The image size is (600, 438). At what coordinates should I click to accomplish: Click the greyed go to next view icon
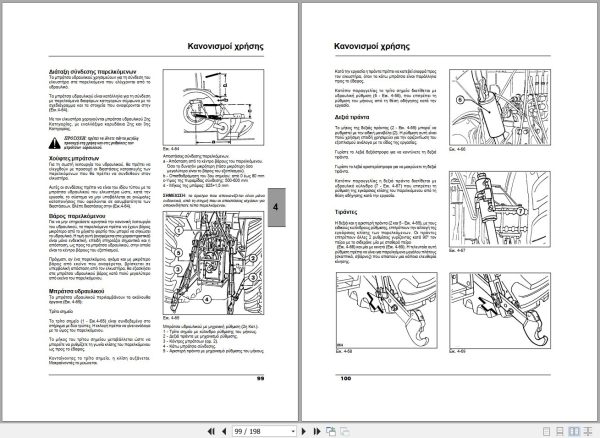(x=345, y=431)
